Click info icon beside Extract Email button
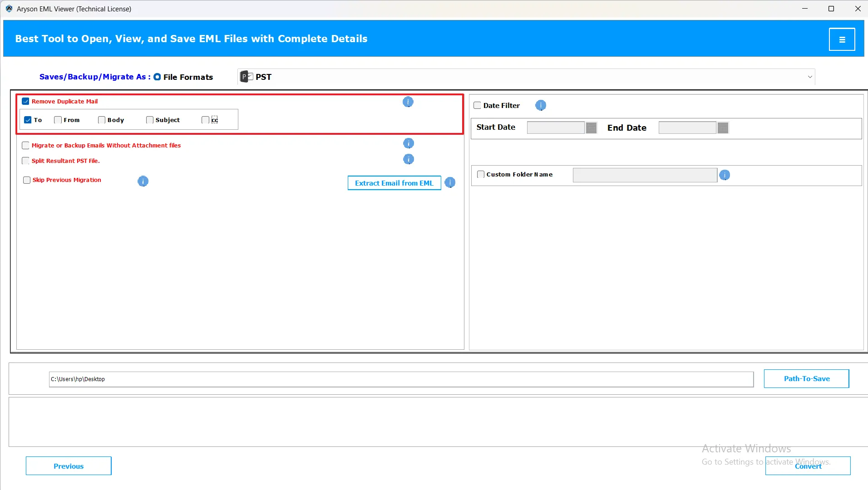 point(449,183)
